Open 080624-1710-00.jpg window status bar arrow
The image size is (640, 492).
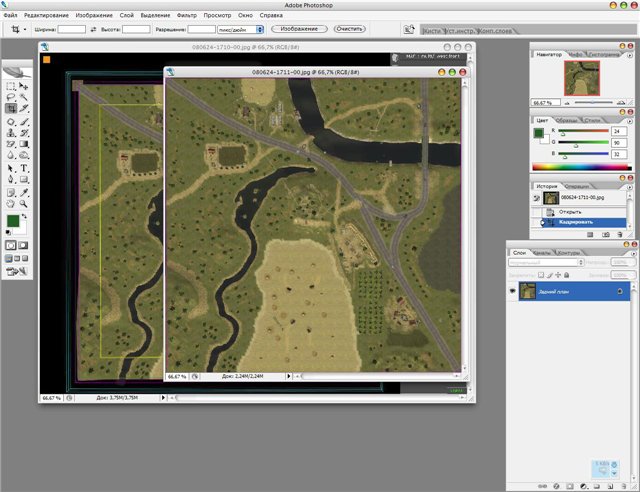click(x=163, y=397)
